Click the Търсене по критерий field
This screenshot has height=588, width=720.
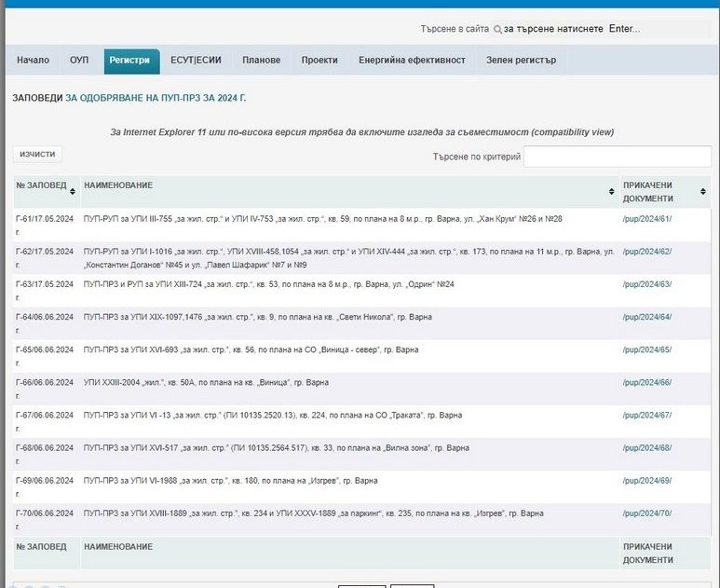(x=617, y=157)
